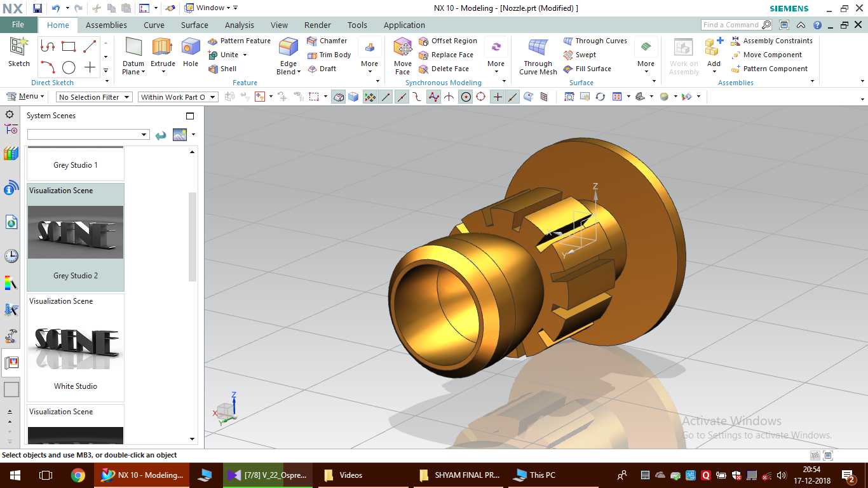Viewport: 868px width, 488px height.
Task: Open the System Scenes sidebar tab
Action: [11, 363]
